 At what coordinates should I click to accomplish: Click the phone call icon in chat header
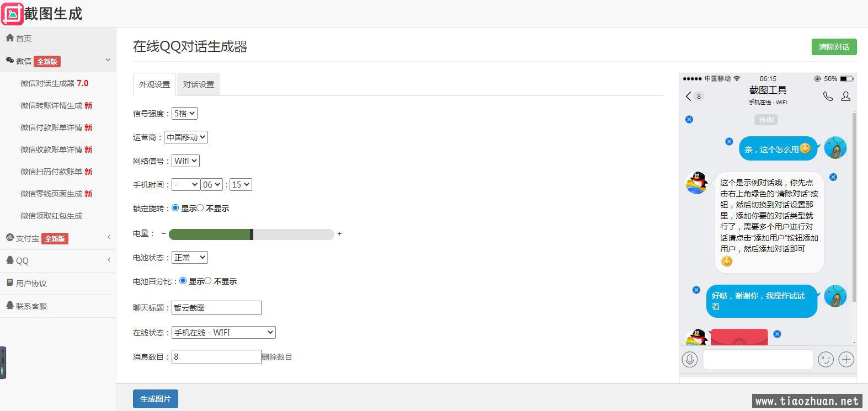pyautogui.click(x=828, y=96)
